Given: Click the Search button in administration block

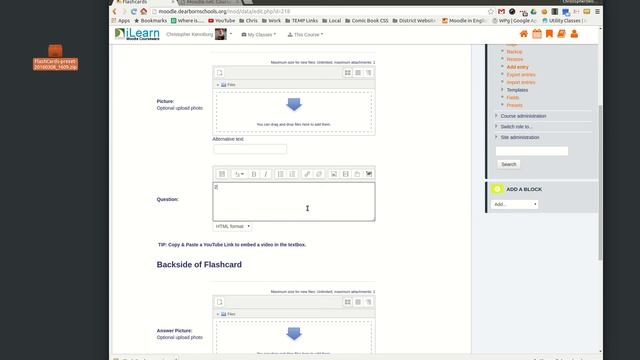Looking at the screenshot, I should (x=509, y=164).
